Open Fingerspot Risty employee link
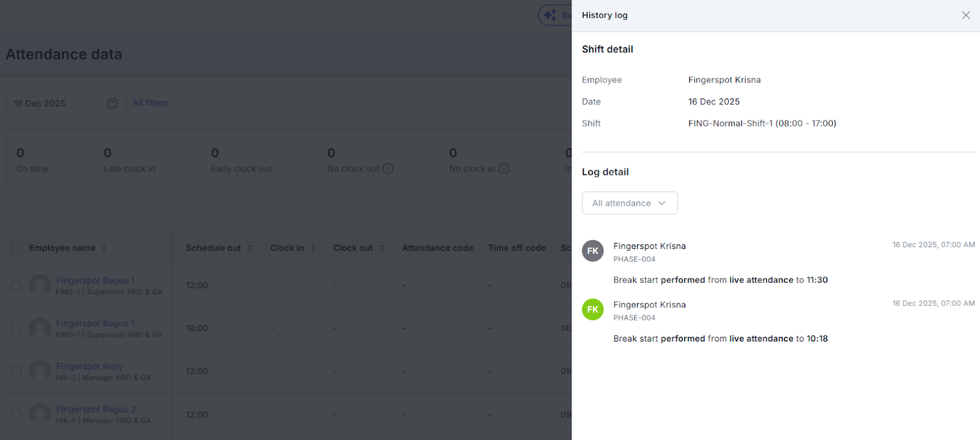The height and width of the screenshot is (440, 980). click(x=89, y=366)
